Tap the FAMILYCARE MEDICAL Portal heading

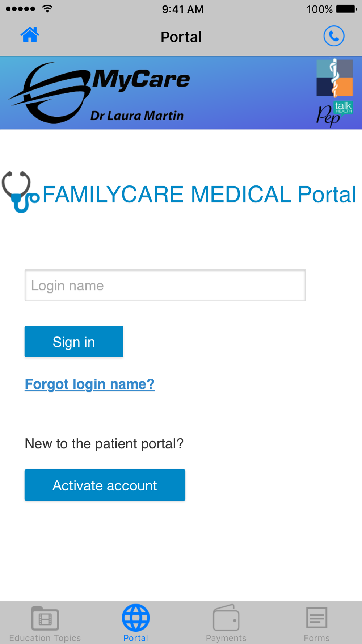click(x=199, y=195)
